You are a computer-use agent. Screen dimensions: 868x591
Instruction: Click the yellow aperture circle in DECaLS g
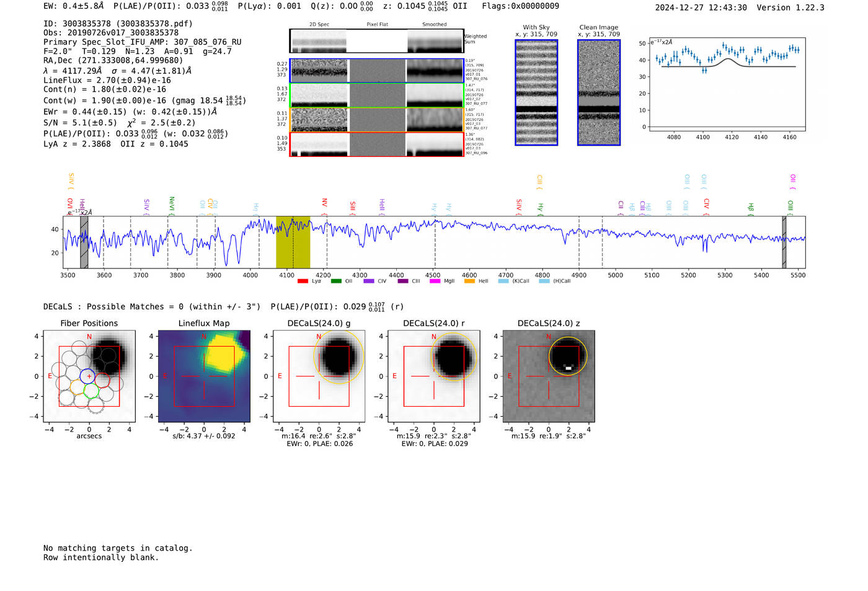tap(339, 358)
